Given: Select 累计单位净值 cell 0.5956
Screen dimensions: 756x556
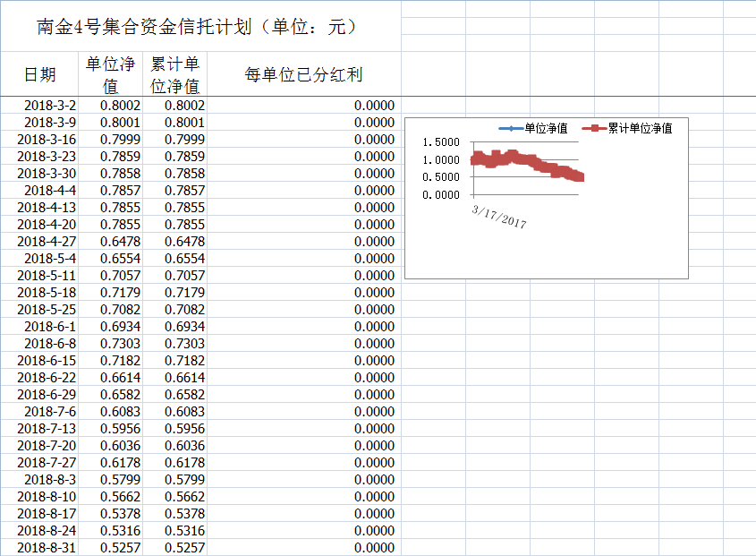Looking at the screenshot, I should tap(175, 429).
